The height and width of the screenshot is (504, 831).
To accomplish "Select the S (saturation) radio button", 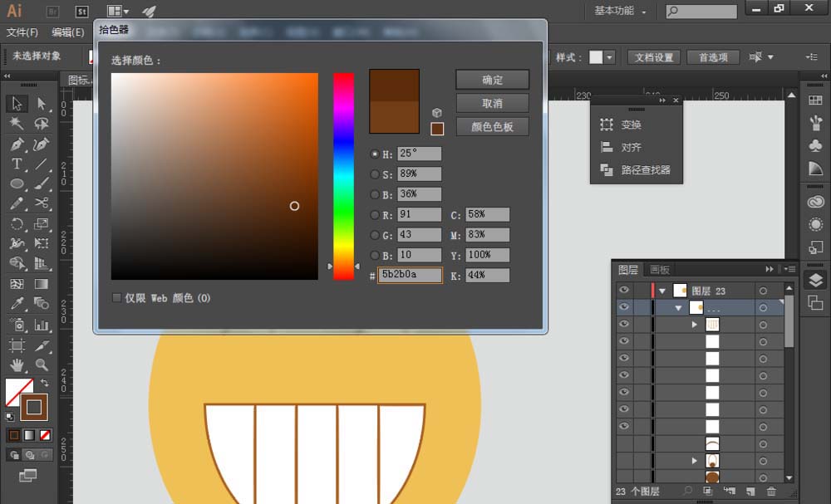I will click(x=375, y=174).
